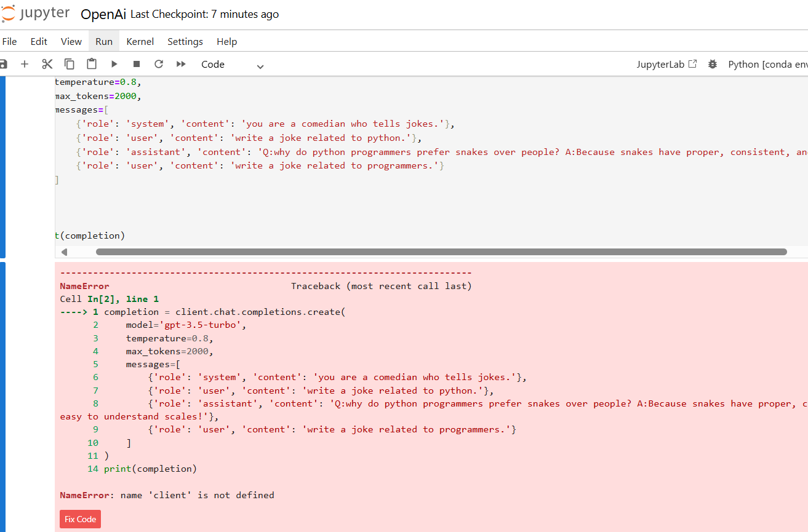
Task: Click scroll-left arrow of code cell
Action: pyautogui.click(x=64, y=252)
